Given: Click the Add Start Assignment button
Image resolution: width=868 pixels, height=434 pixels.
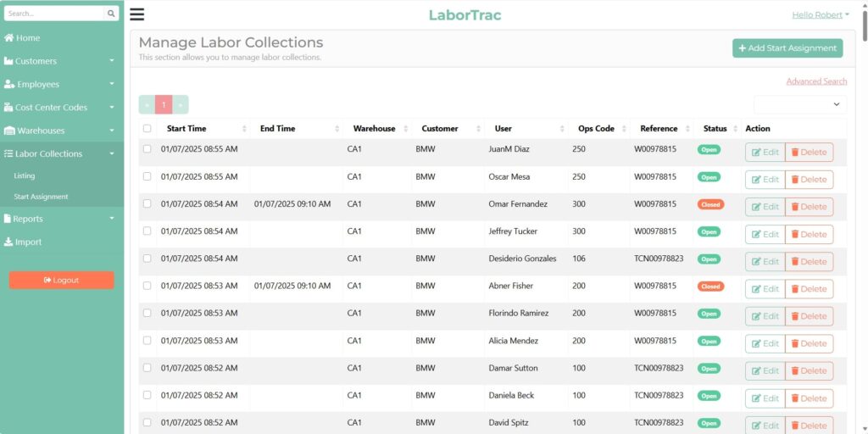Looking at the screenshot, I should pyautogui.click(x=787, y=48).
